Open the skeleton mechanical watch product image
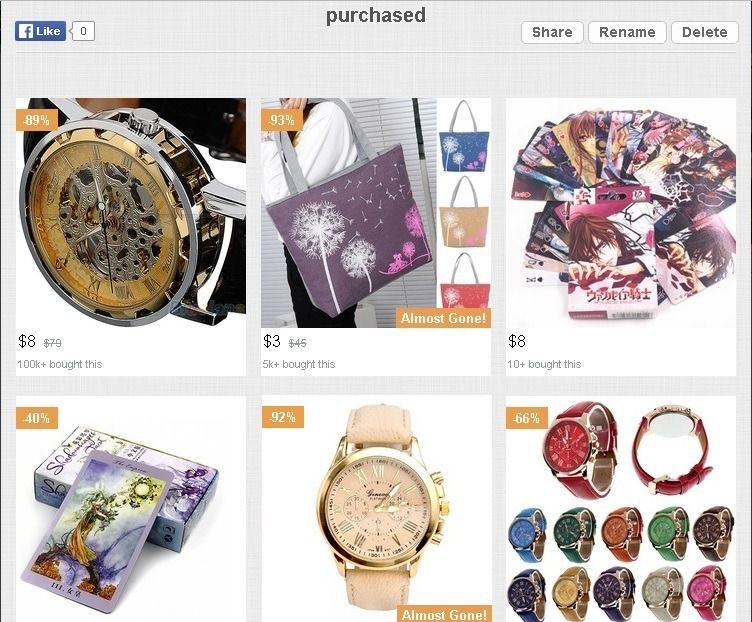Image resolution: width=752 pixels, height=622 pixels. coord(131,213)
